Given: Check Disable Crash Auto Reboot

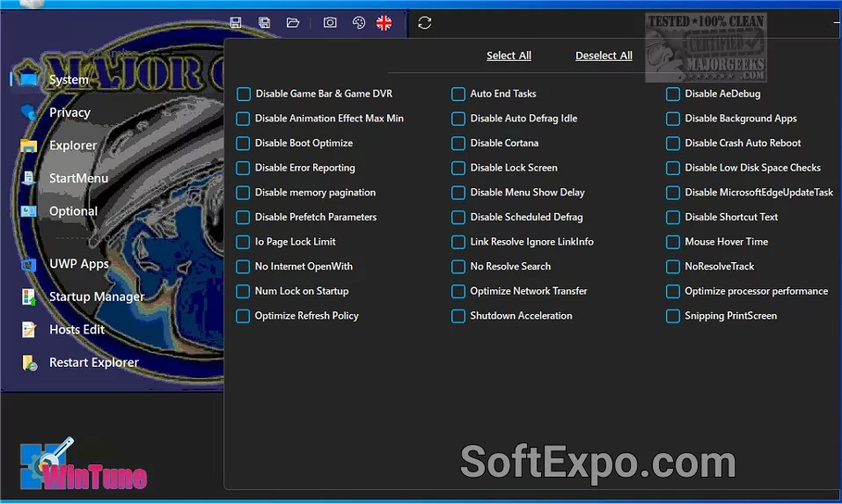Looking at the screenshot, I should point(673,143).
